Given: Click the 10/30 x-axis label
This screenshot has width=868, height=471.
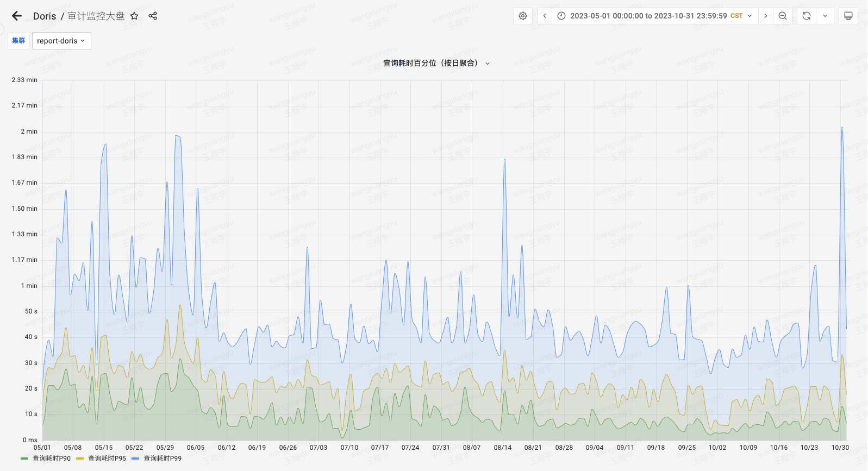Looking at the screenshot, I should click(x=840, y=448).
